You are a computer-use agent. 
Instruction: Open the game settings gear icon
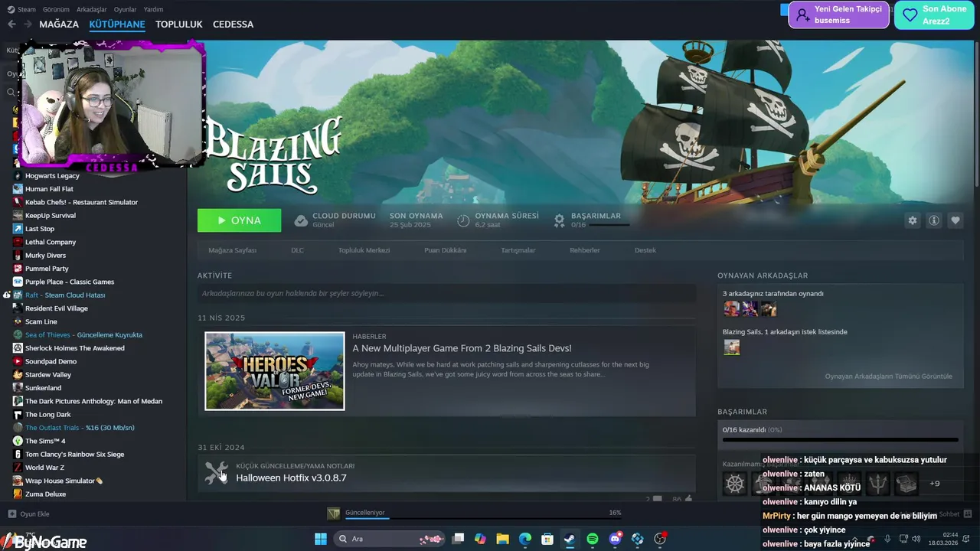point(912,220)
